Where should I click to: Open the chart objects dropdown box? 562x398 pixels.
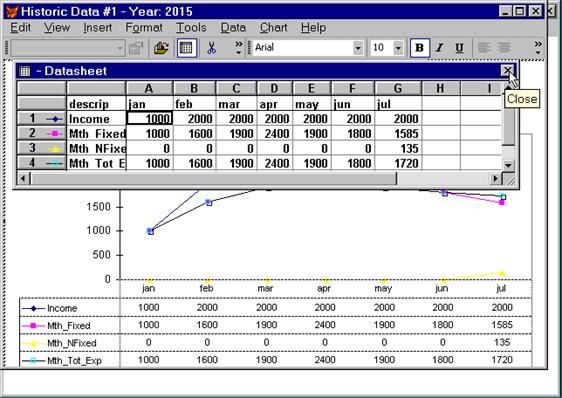[x=68, y=48]
